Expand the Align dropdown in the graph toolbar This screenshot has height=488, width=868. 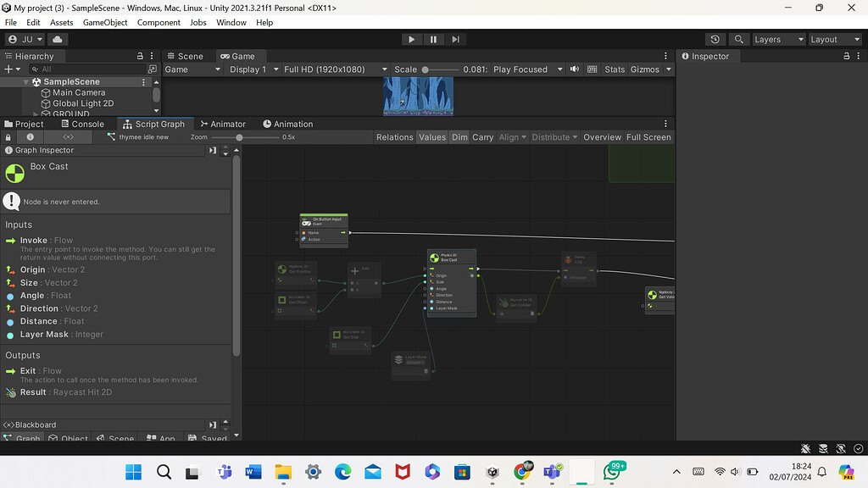pyautogui.click(x=512, y=136)
